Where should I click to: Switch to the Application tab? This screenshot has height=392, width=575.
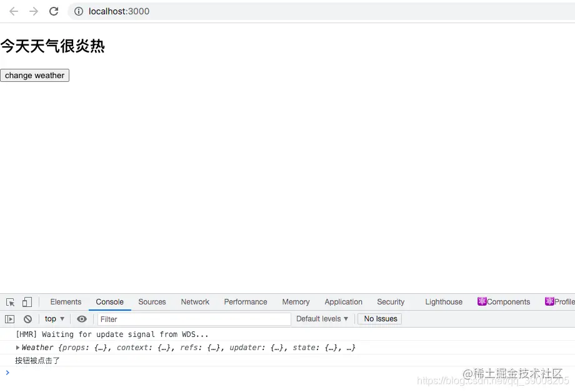[x=343, y=302]
